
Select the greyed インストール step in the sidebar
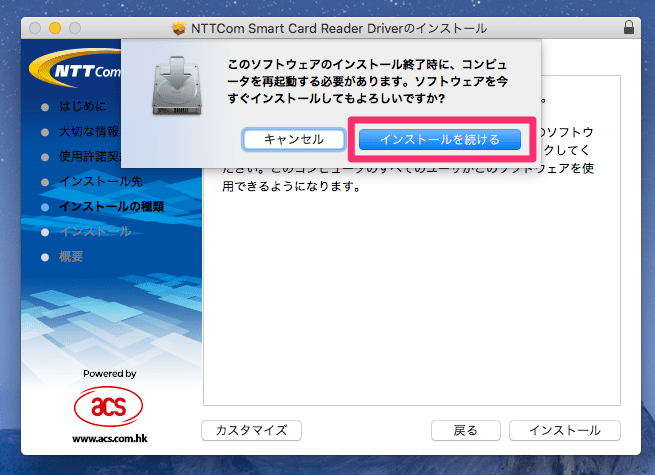pos(94,232)
